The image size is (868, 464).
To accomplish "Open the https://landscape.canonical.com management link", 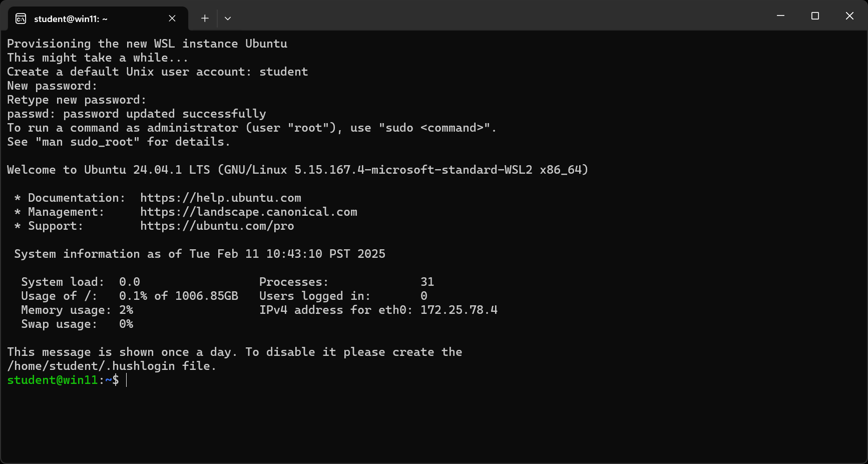I will coord(249,212).
